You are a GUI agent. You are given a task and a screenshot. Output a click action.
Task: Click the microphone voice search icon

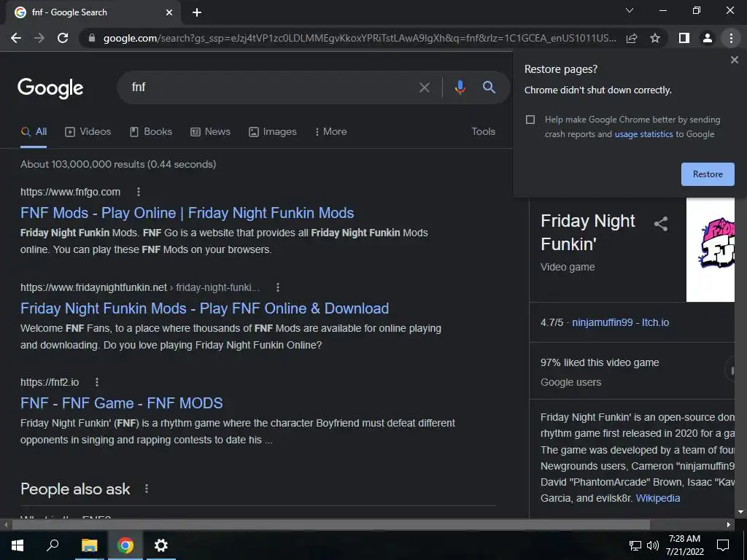(x=460, y=87)
